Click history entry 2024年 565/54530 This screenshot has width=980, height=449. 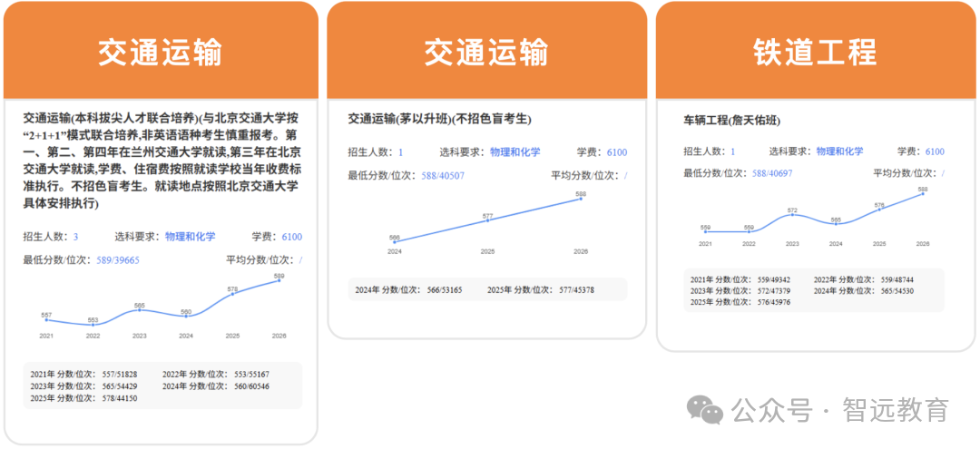pyautogui.click(x=863, y=290)
